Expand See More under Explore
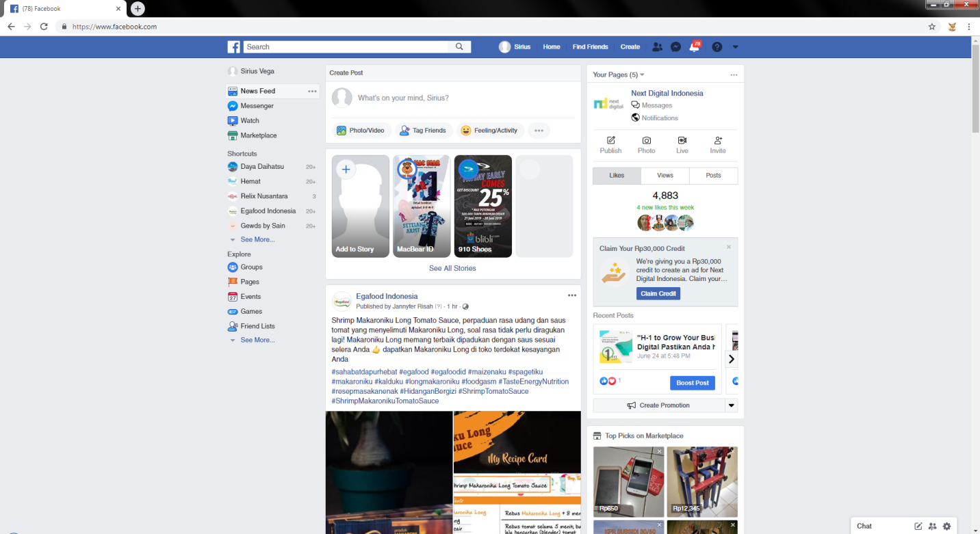 tap(257, 340)
